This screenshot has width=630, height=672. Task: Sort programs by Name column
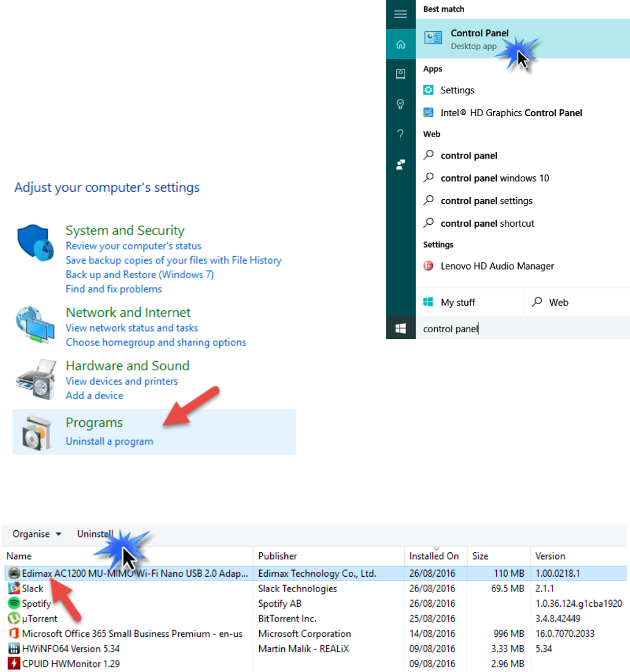pyautogui.click(x=128, y=556)
